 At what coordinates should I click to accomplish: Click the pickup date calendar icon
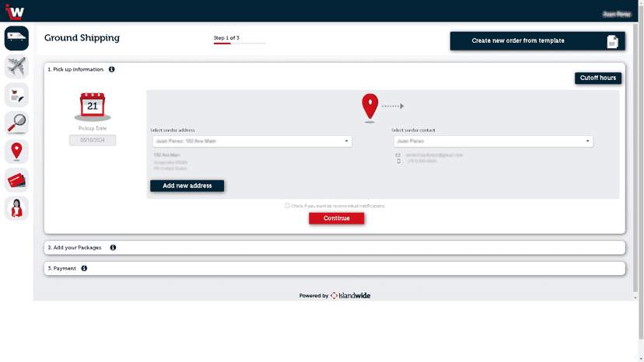pos(93,106)
